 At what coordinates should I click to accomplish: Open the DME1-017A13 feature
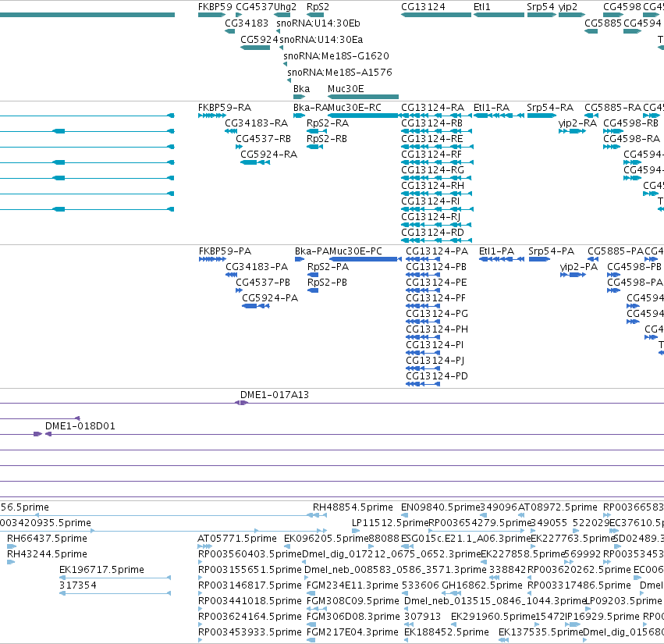pos(275,395)
